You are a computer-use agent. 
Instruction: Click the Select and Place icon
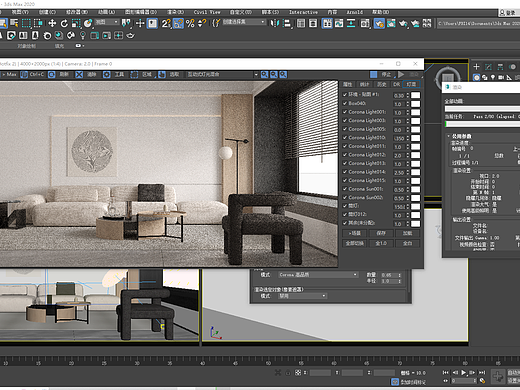pos(88,23)
